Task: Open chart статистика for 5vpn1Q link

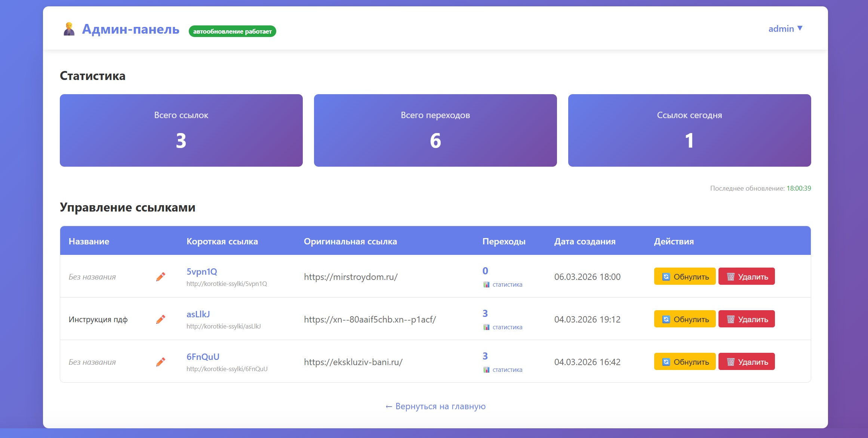Action: click(x=503, y=285)
